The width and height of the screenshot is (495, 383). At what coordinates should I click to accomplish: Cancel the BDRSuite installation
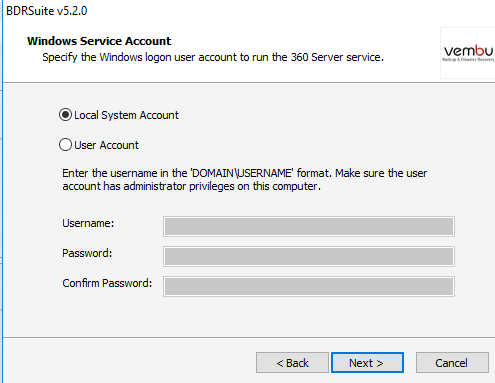[x=452, y=363]
